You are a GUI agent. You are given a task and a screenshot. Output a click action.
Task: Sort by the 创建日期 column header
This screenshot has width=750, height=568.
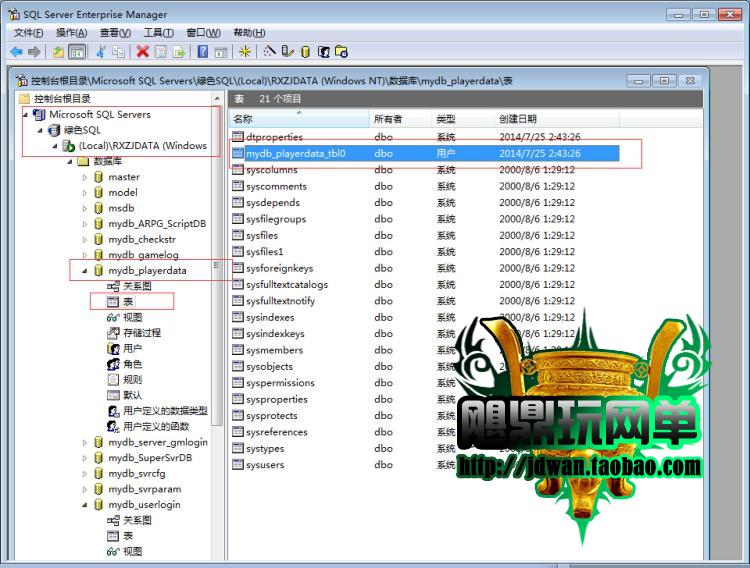point(518,119)
